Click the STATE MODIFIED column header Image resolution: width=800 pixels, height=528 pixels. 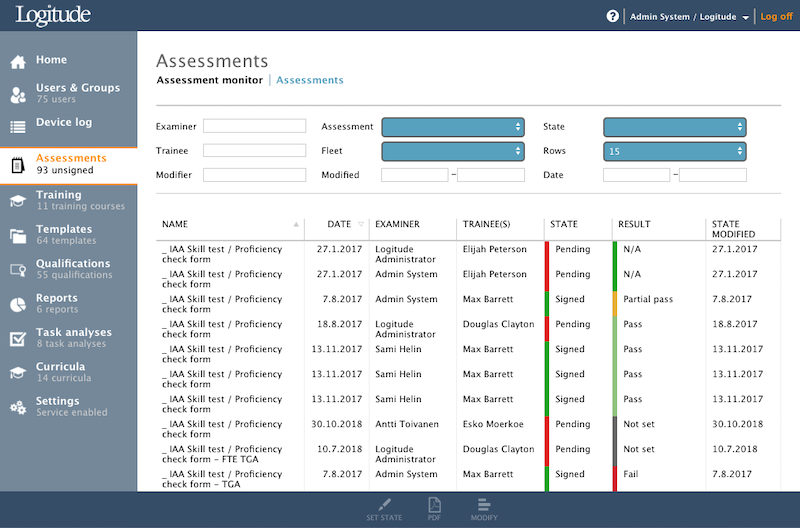coord(733,229)
